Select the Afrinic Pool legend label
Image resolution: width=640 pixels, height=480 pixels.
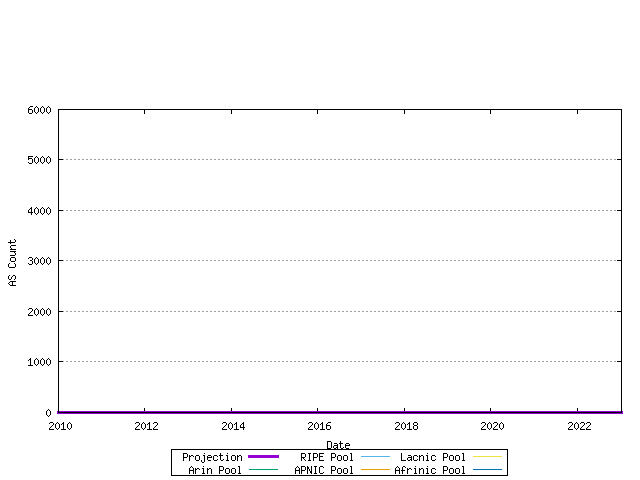pyautogui.click(x=430, y=470)
